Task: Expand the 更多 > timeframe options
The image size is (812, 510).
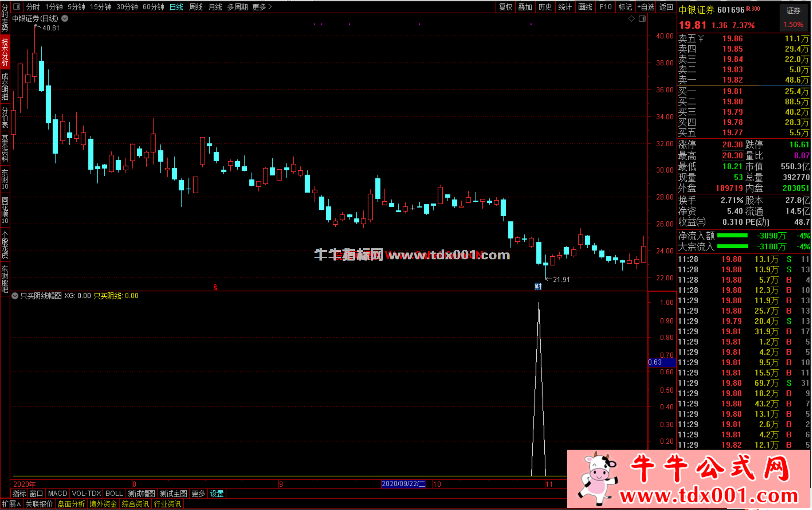Action: (x=262, y=7)
